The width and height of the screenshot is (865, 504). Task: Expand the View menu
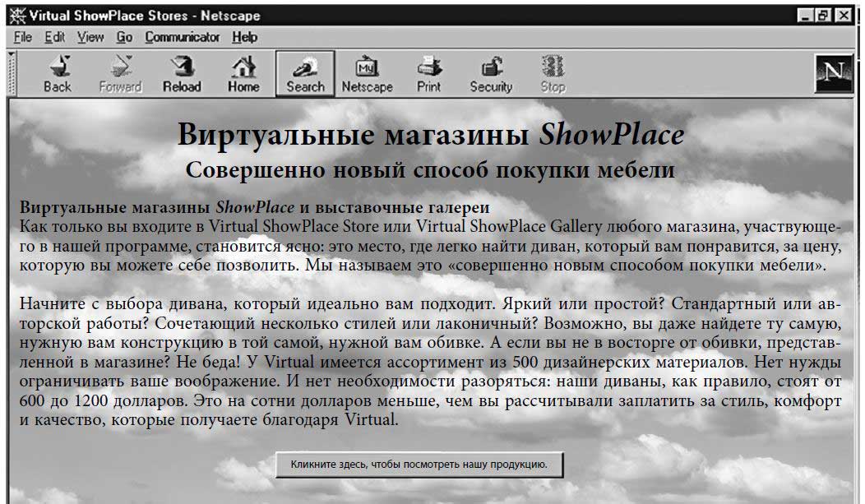tap(90, 37)
